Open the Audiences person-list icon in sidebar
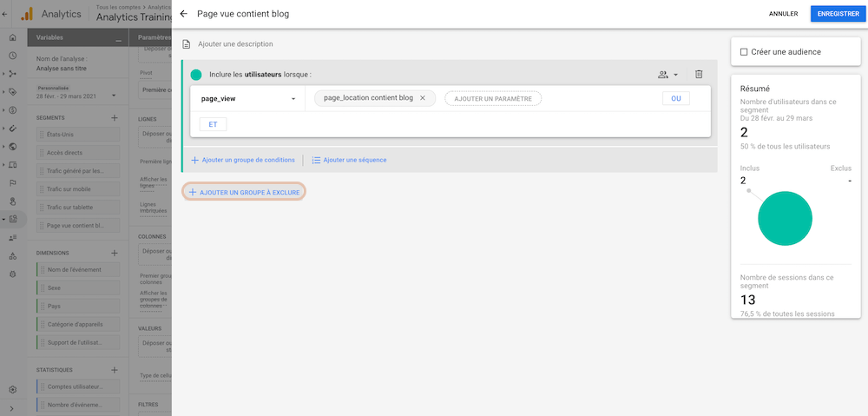This screenshot has height=416, width=868. [13, 237]
